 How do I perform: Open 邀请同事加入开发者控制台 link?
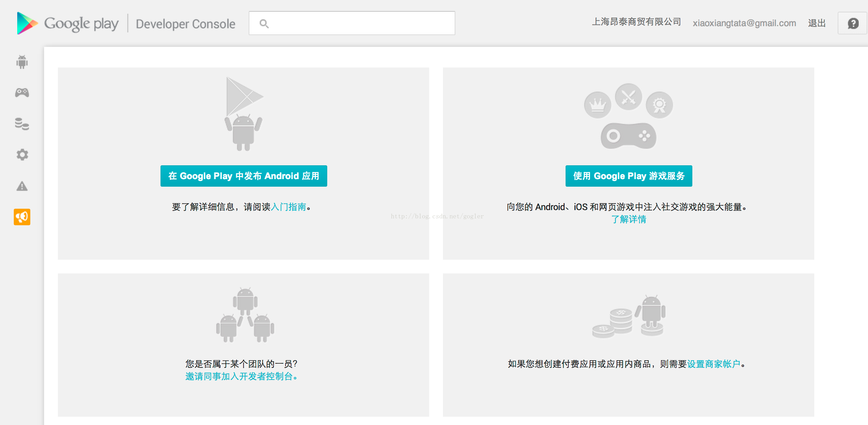pyautogui.click(x=241, y=376)
